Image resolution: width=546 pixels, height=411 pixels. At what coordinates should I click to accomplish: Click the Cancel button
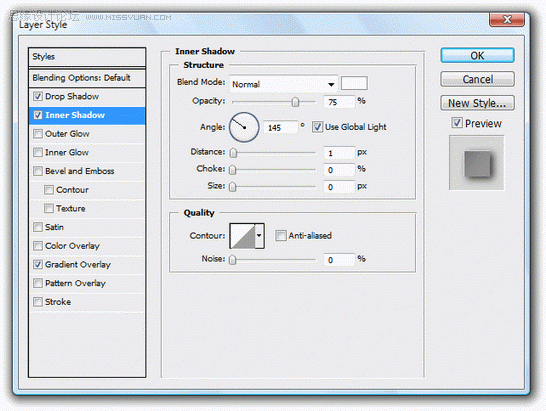pos(477,79)
